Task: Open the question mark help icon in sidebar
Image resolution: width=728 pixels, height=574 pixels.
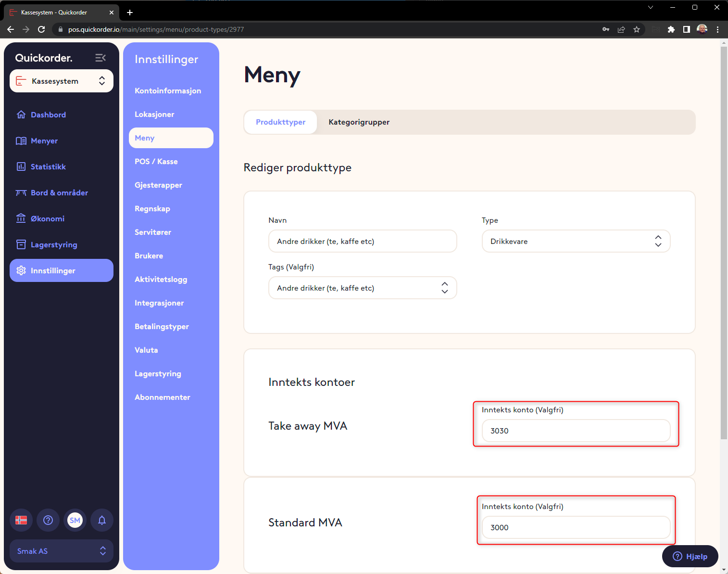Action: pyautogui.click(x=48, y=520)
